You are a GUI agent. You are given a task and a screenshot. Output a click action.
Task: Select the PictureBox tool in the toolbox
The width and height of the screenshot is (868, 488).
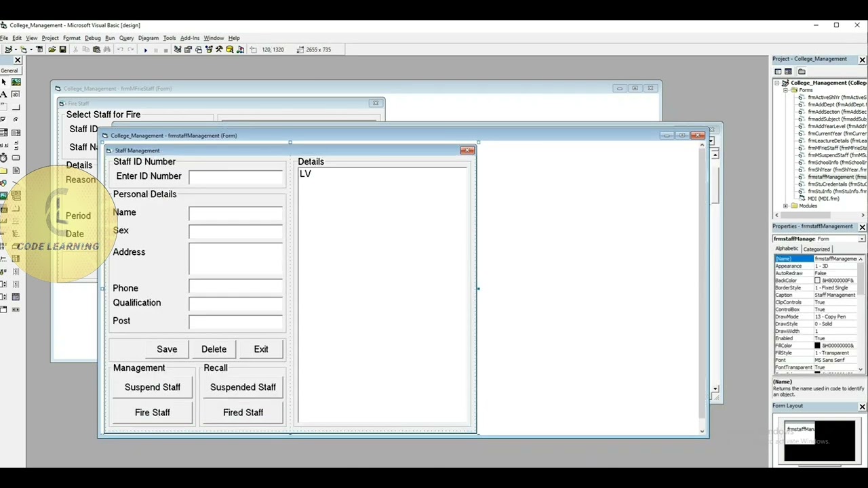[x=16, y=82]
